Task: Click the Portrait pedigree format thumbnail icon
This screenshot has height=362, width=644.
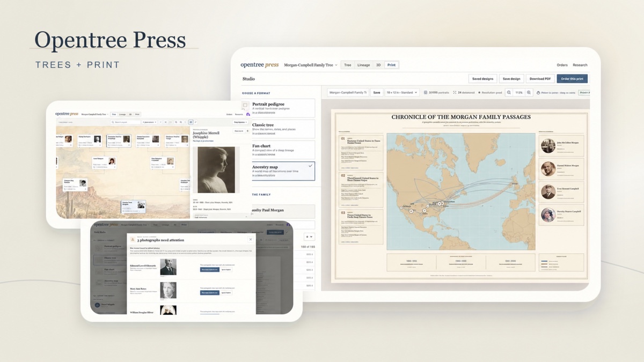Action: 245,105
